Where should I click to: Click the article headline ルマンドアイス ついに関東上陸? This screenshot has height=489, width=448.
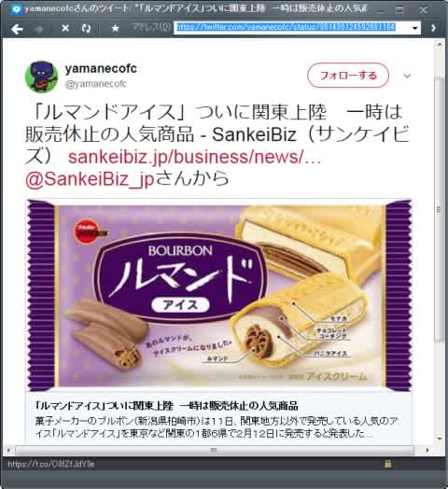pos(167,405)
